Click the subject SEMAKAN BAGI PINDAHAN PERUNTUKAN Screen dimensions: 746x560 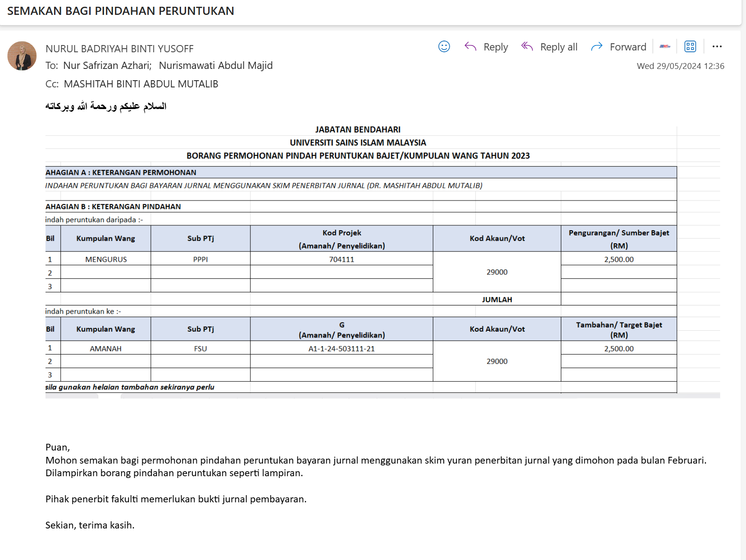[x=121, y=11]
